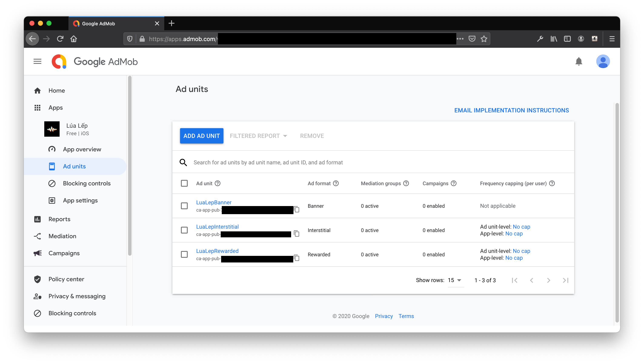The width and height of the screenshot is (644, 364).
Task: Open the Policy center shield icon
Action: coord(37,279)
